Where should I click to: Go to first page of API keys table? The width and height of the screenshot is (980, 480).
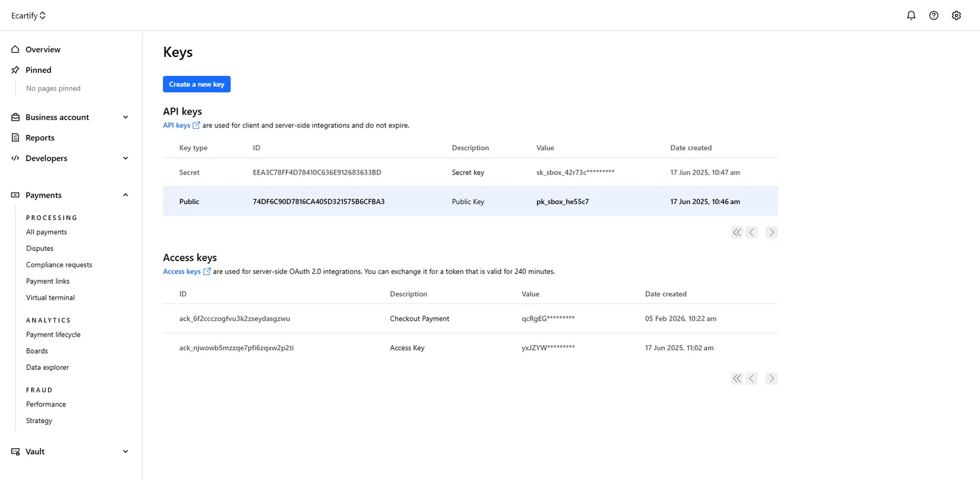pyautogui.click(x=737, y=232)
